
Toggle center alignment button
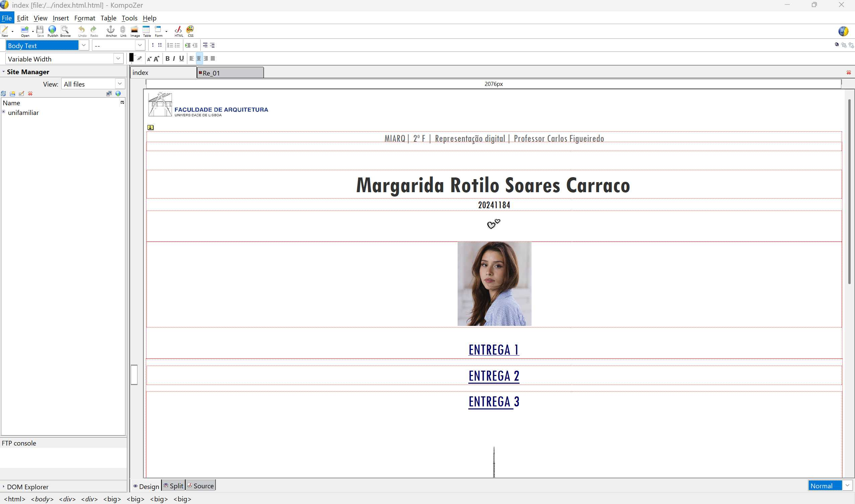pos(199,58)
